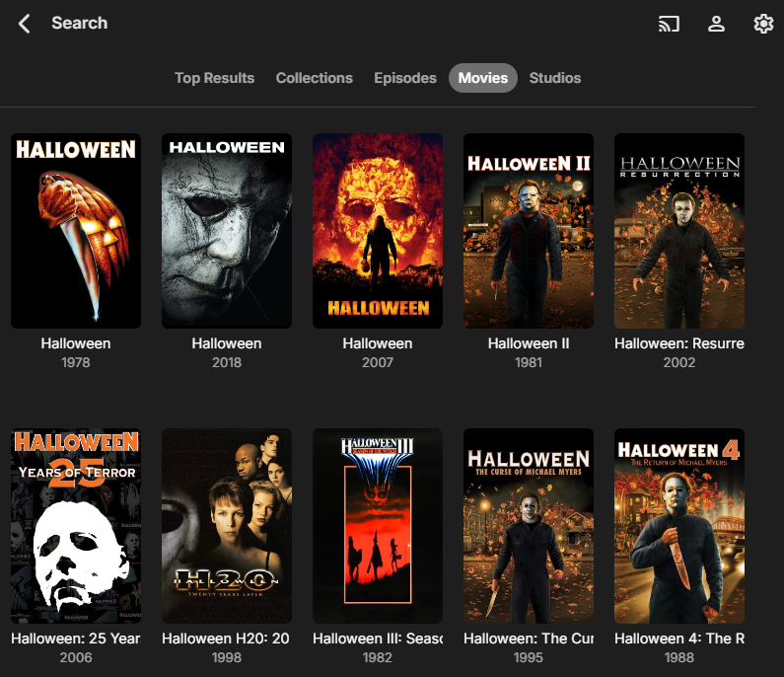Click the 'Halloween: 25 Year' title link

[x=76, y=639]
